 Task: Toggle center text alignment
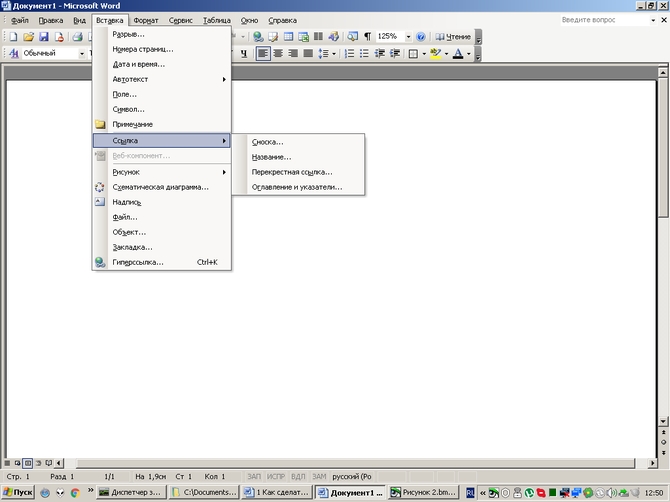click(277, 53)
